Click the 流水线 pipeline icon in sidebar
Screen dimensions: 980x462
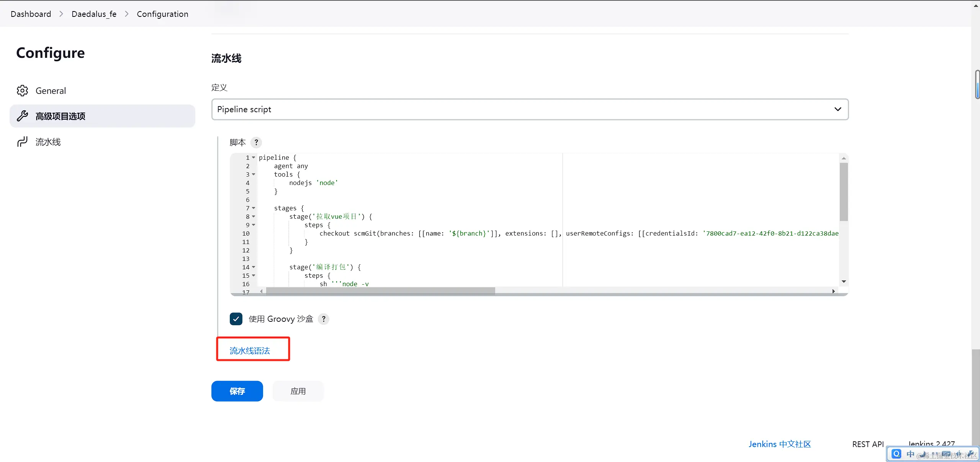(x=22, y=142)
